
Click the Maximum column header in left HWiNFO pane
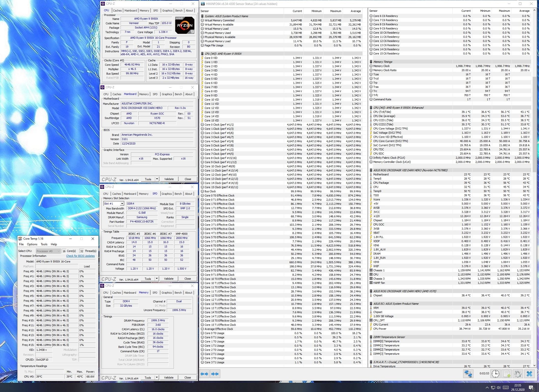pos(333,11)
